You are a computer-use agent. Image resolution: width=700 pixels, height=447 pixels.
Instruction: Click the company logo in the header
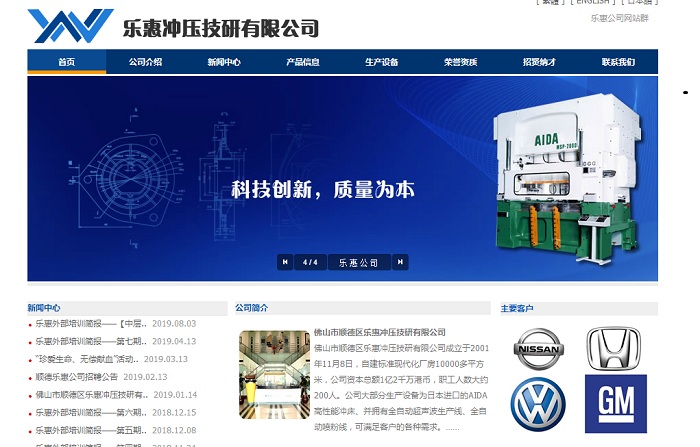pyautogui.click(x=70, y=26)
